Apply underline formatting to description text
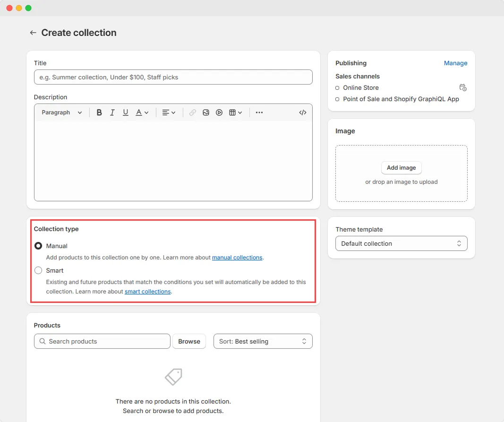Screen dimensions: 504x422 [x=126, y=112]
